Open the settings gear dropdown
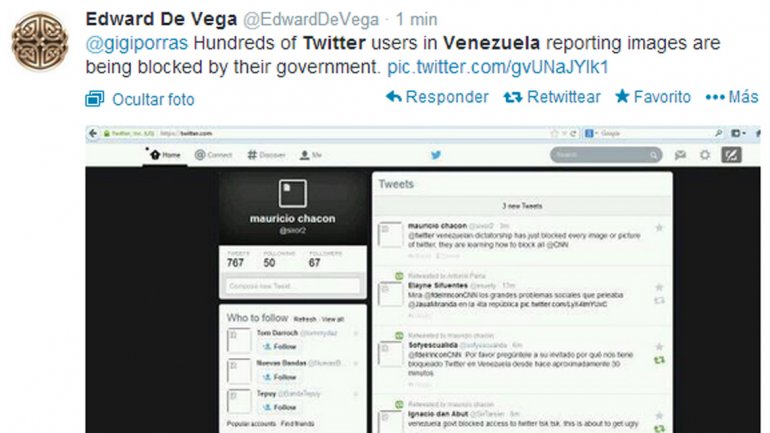The image size is (770, 433). pos(705,155)
